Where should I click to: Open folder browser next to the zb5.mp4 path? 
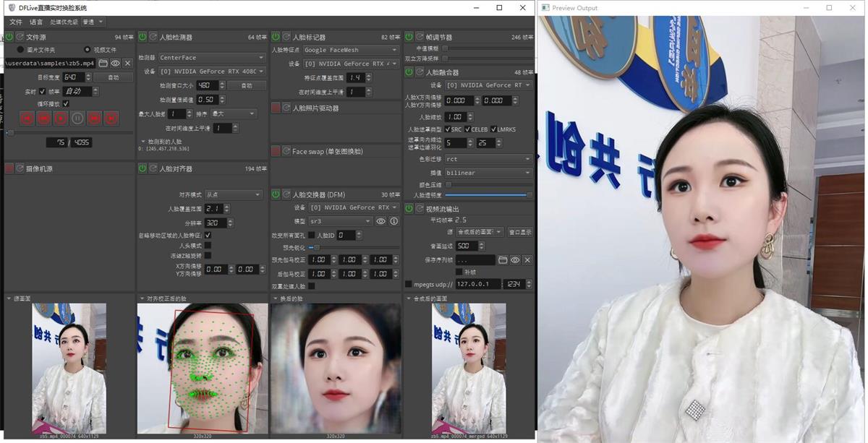point(103,64)
